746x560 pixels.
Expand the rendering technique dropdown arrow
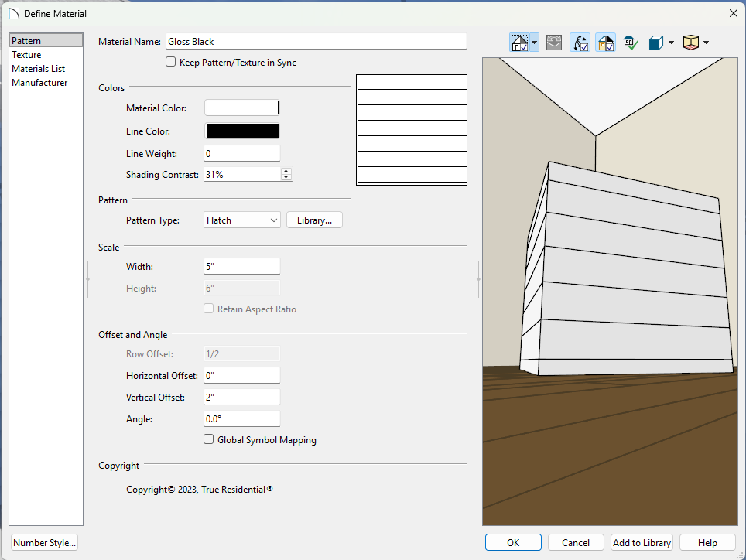[x=535, y=43]
